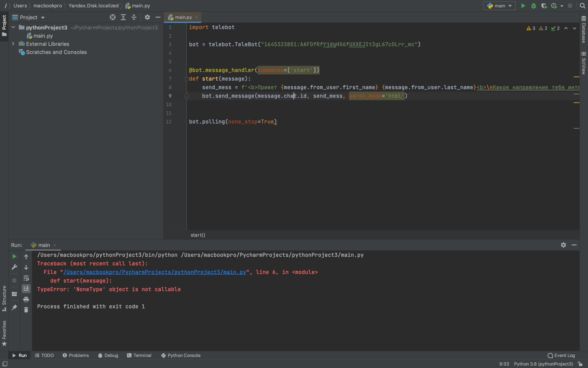Go to previous highlighted error arrow

(x=566, y=28)
